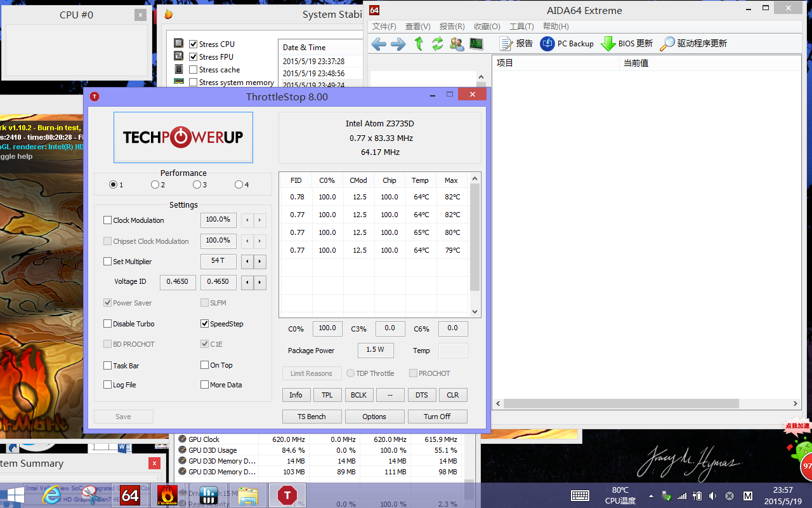Image resolution: width=812 pixels, height=508 pixels.
Task: Open ThrottleStop Options button
Action: (374, 417)
